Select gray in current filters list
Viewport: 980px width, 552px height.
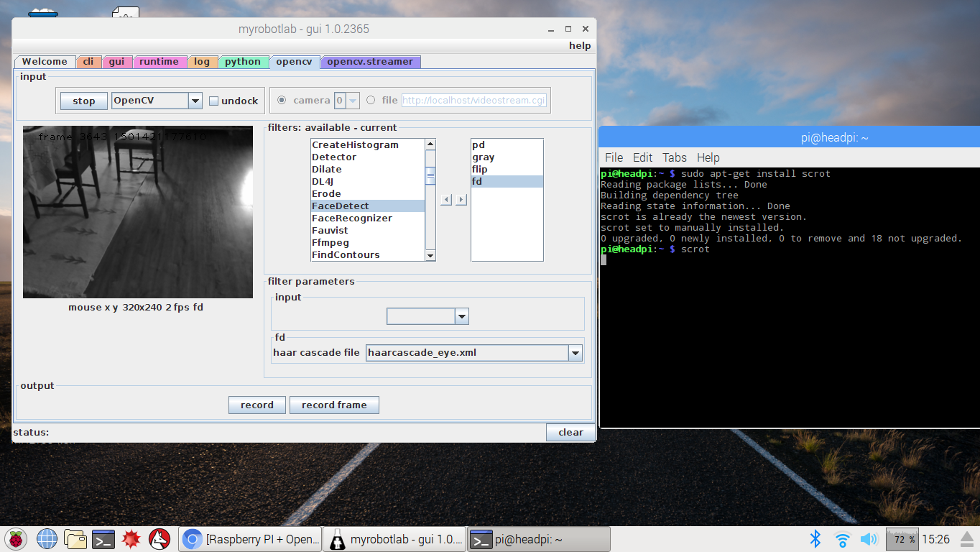pyautogui.click(x=507, y=157)
